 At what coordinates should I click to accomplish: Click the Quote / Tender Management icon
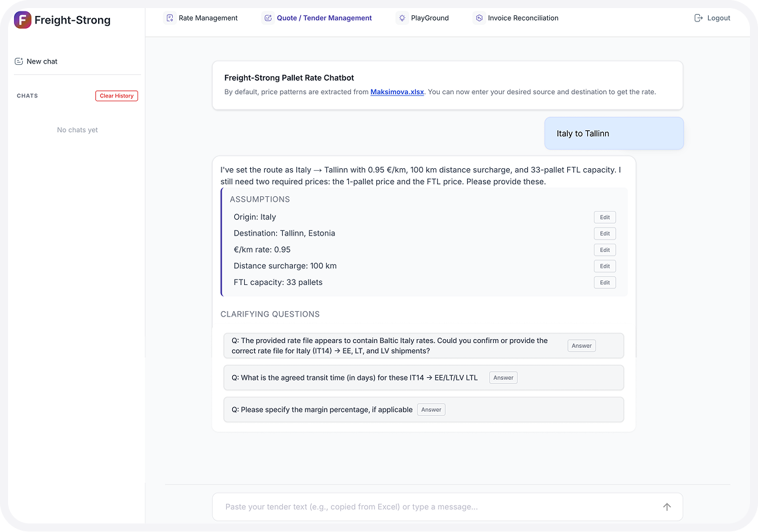[268, 18]
